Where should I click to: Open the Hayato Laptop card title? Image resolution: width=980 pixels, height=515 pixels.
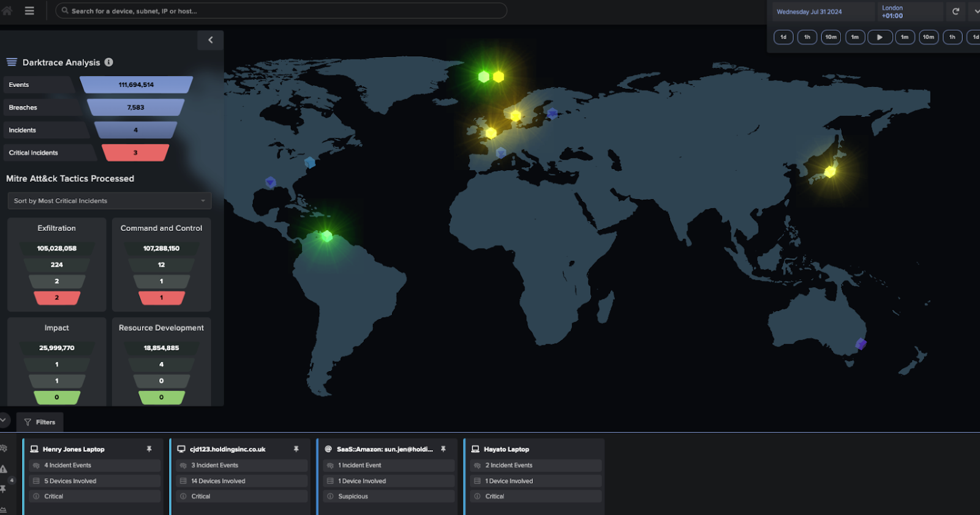pyautogui.click(x=507, y=449)
